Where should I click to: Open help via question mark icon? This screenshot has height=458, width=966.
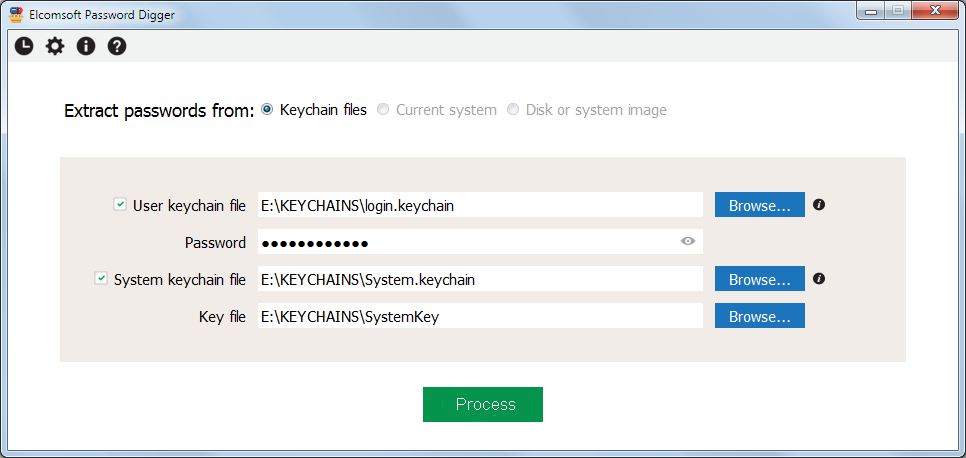tap(117, 46)
